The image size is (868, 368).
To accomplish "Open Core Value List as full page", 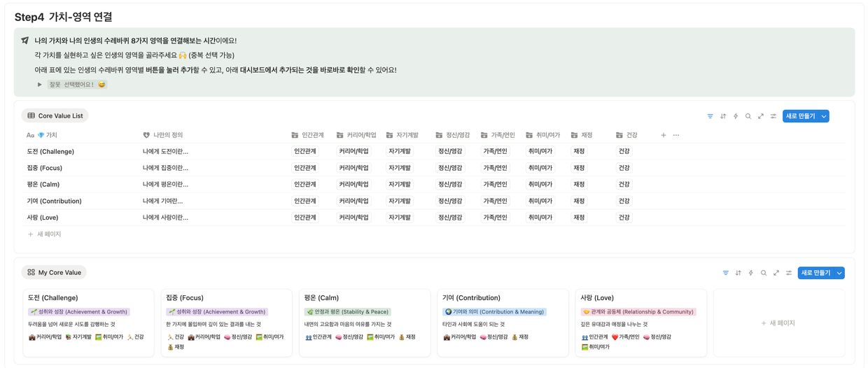I will click(761, 116).
